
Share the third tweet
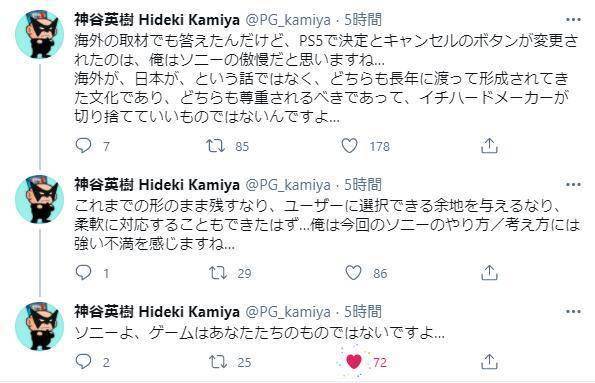489,361
